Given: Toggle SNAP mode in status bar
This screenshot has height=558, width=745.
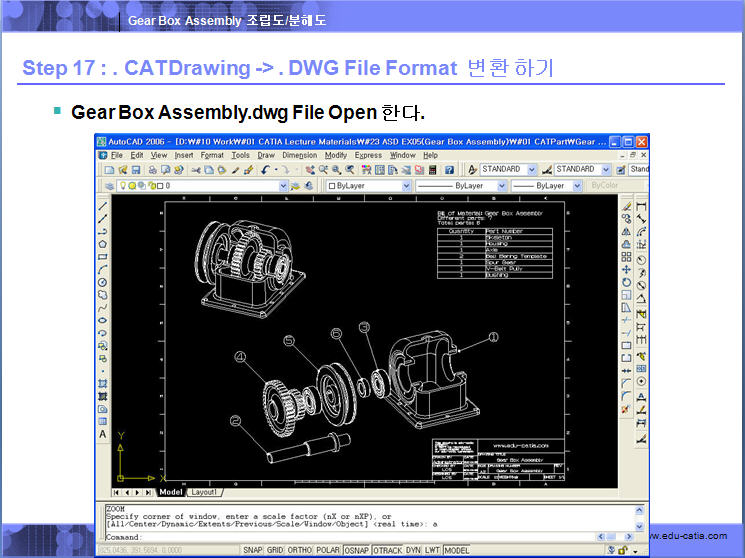Looking at the screenshot, I should [252, 551].
